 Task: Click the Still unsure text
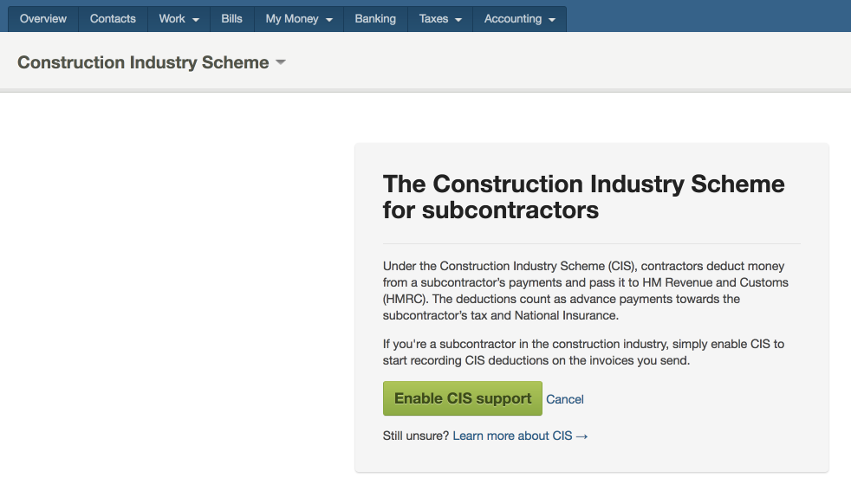tap(413, 436)
